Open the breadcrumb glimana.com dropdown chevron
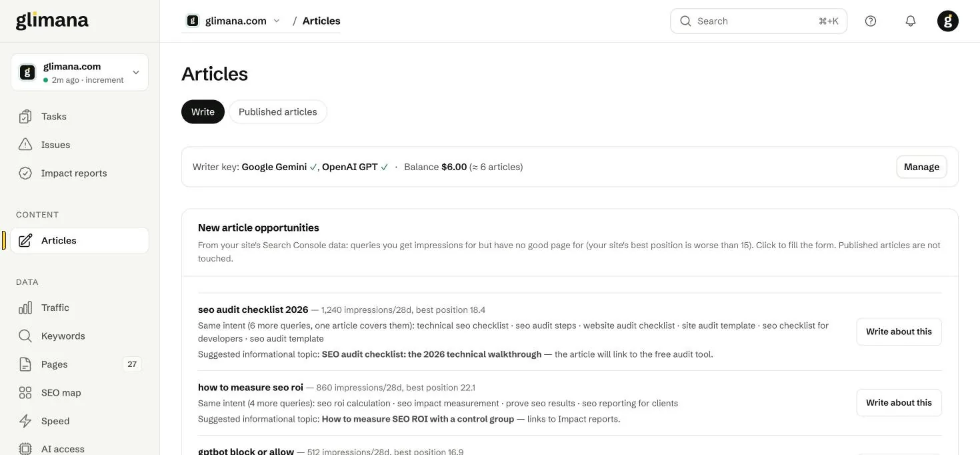 [x=277, y=21]
